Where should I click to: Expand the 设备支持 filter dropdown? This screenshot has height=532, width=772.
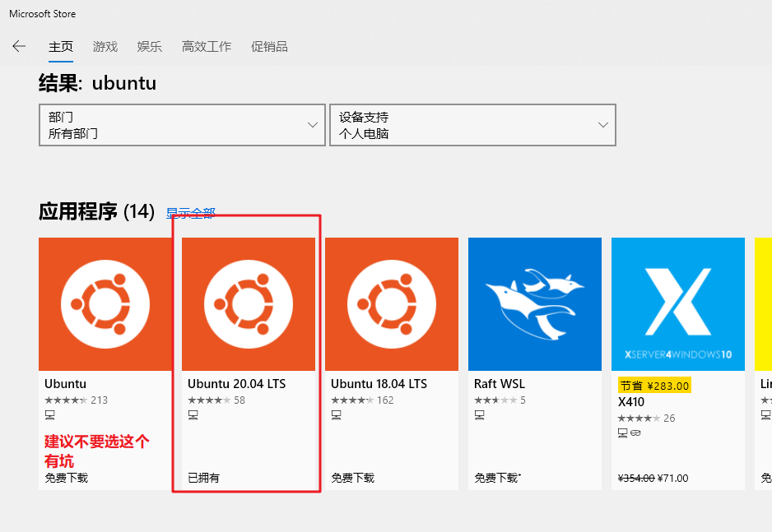(472, 125)
